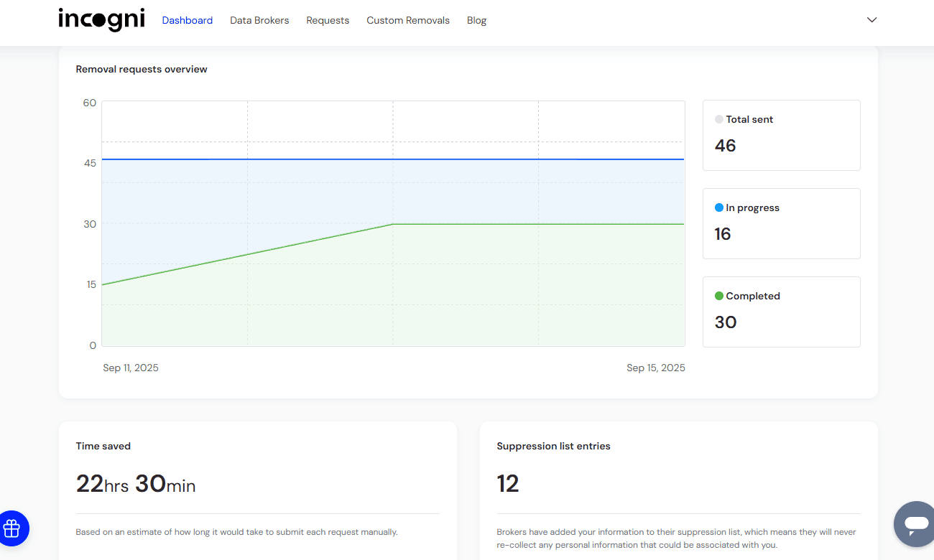934x560 pixels.
Task: Click the 'Time saved' heading
Action: point(103,446)
